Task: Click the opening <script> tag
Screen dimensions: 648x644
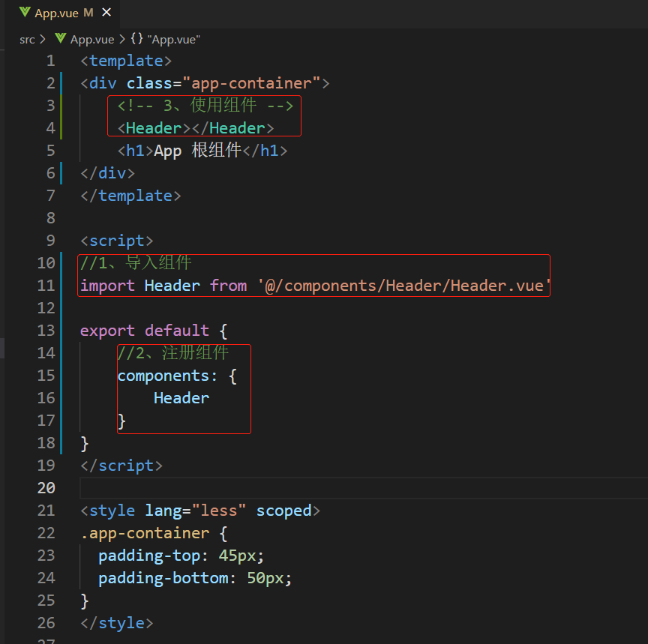Action: pos(117,241)
